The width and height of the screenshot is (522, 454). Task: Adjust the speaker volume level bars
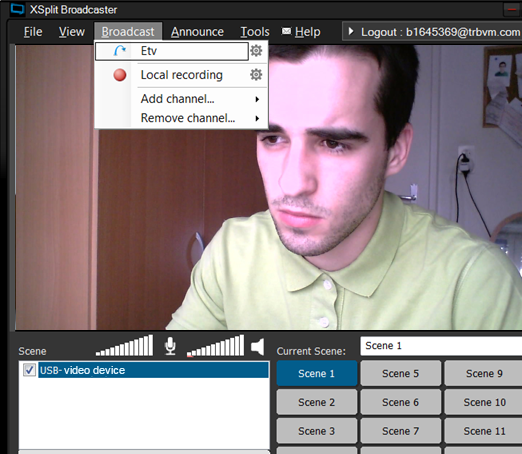pyautogui.click(x=216, y=345)
